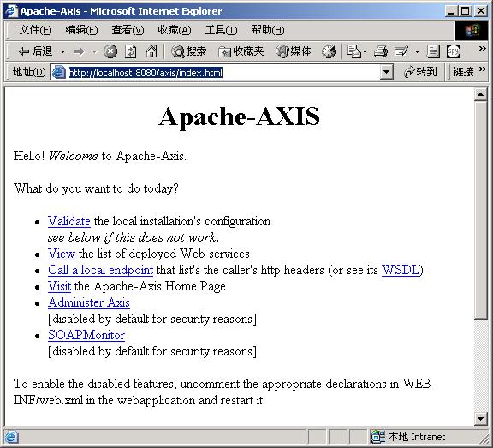Expand the 链接 links chevron
The height and width of the screenshot is (448, 493).
click(483, 69)
